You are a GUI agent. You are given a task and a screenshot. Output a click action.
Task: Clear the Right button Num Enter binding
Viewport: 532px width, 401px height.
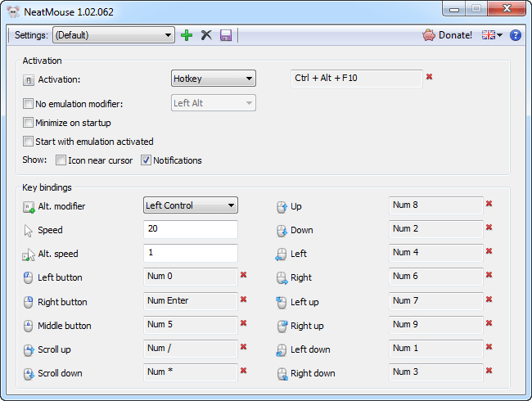point(243,299)
